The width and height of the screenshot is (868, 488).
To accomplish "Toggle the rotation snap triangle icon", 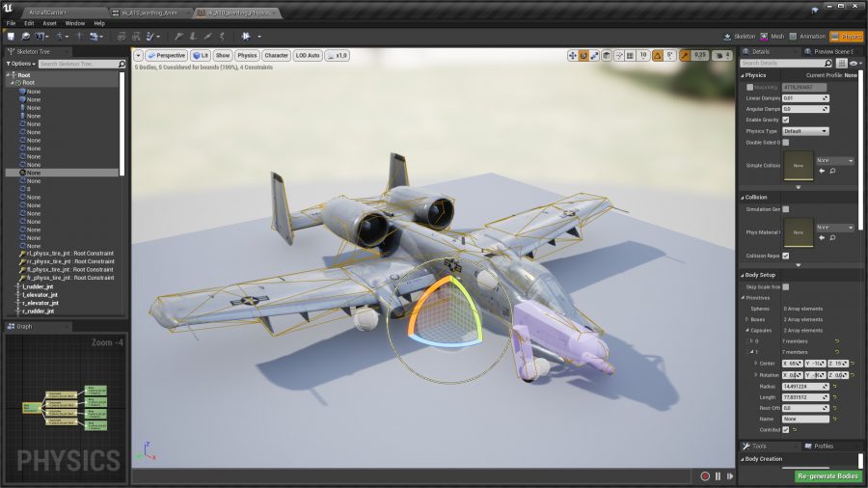I will pos(657,55).
